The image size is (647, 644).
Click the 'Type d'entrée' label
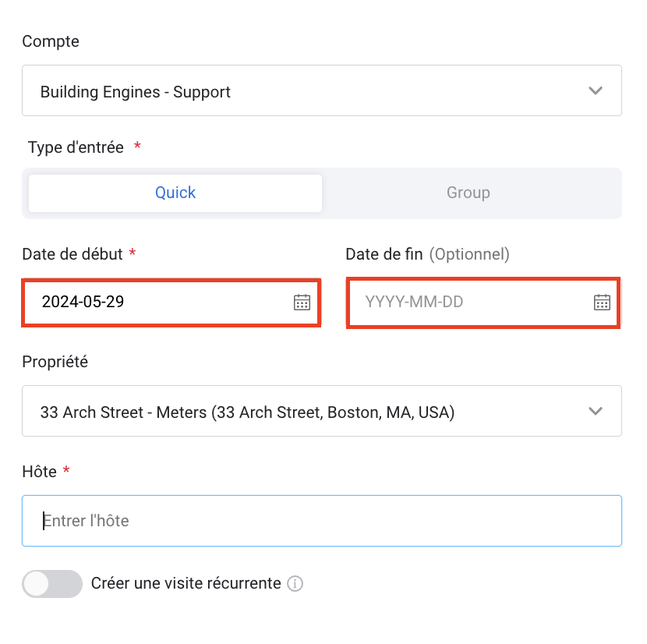[76, 147]
